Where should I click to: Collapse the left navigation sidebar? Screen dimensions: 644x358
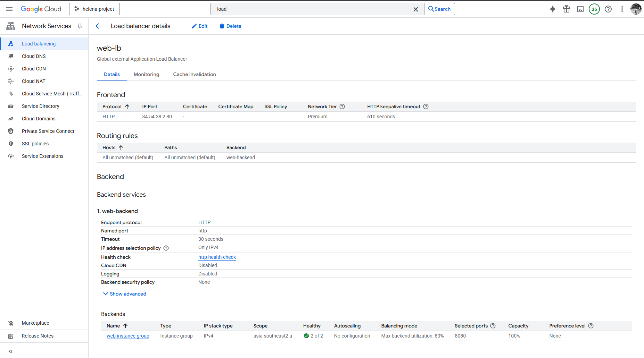pyautogui.click(x=10, y=351)
